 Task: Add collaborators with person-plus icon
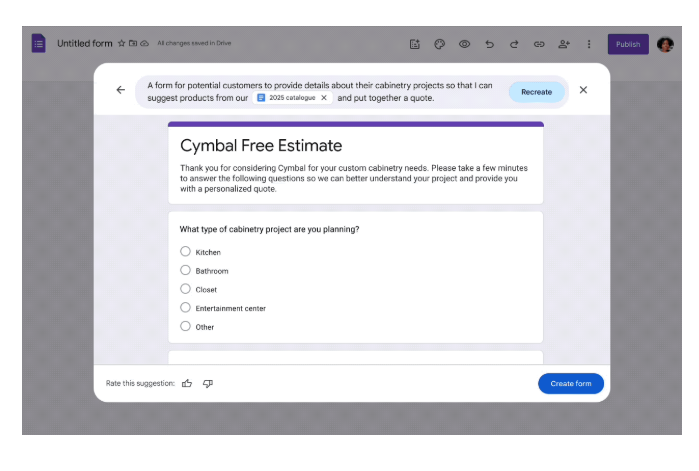[564, 44]
